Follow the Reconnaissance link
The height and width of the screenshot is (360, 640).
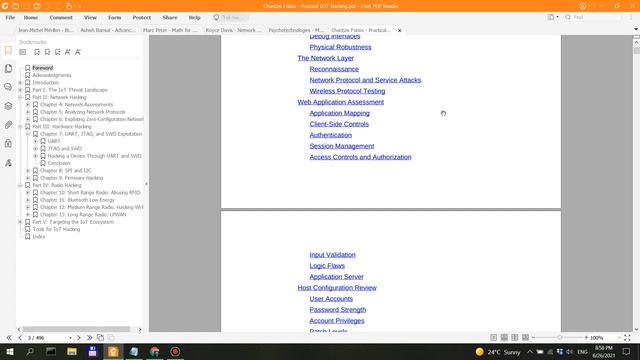click(334, 69)
